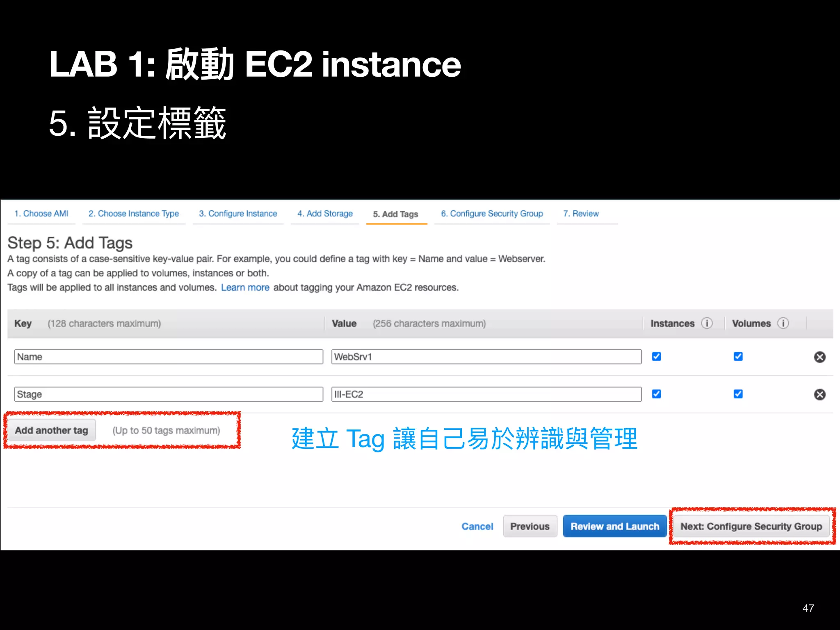Cancel the launch wizard

(477, 526)
